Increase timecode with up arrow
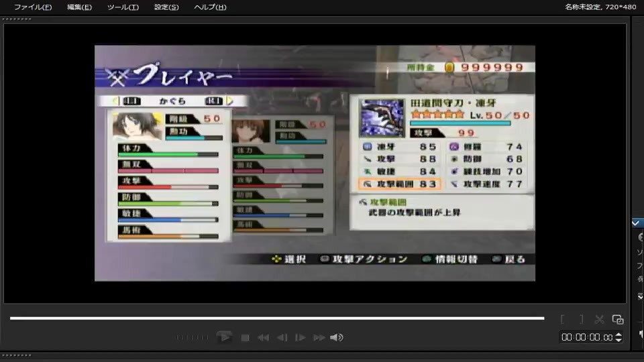The width and height of the screenshot is (644, 362). (618, 335)
